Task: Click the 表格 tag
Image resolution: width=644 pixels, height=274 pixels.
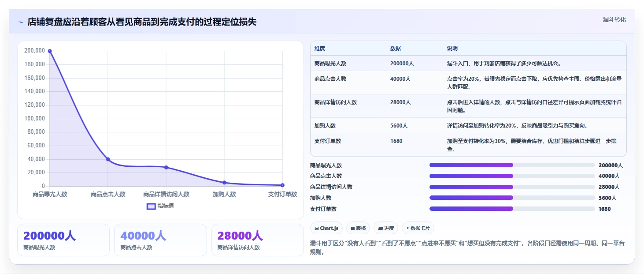Action: [x=358, y=228]
